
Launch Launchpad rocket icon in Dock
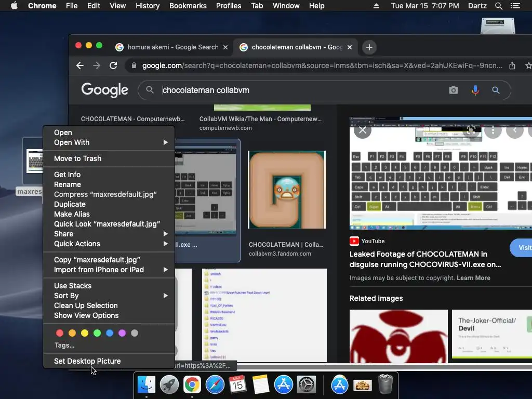(x=169, y=385)
